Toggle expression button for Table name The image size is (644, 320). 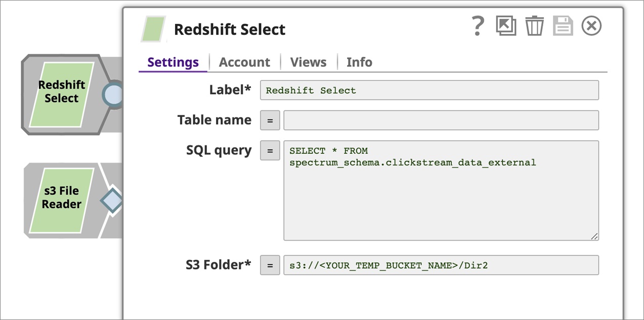[270, 121]
